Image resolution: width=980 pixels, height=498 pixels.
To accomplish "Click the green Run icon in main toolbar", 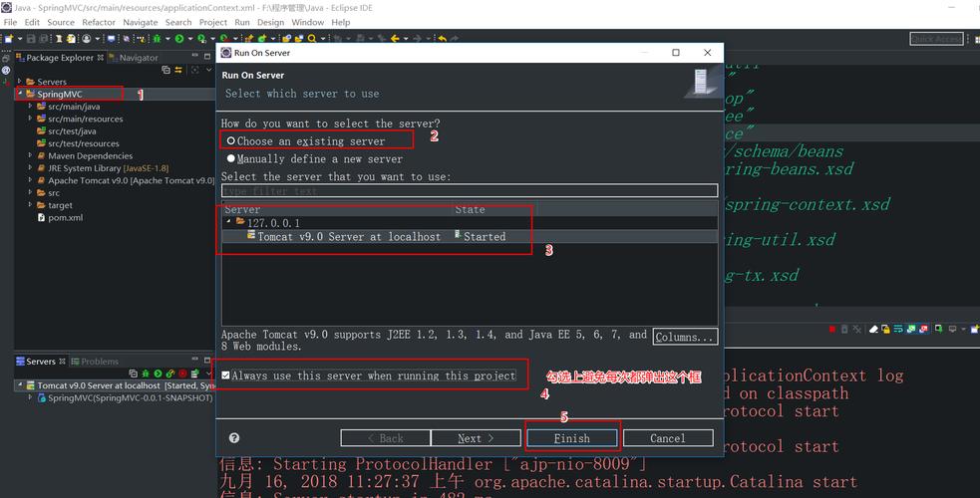I will [179, 38].
